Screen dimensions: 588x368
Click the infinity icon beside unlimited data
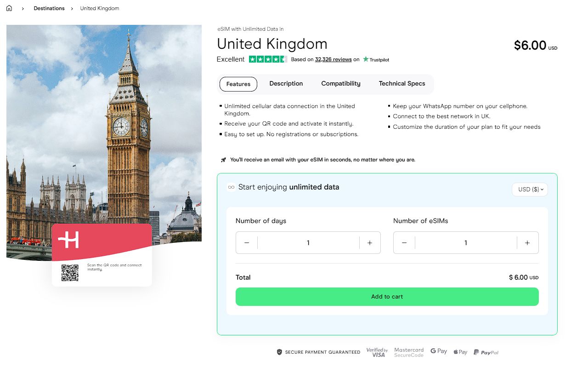(230, 187)
